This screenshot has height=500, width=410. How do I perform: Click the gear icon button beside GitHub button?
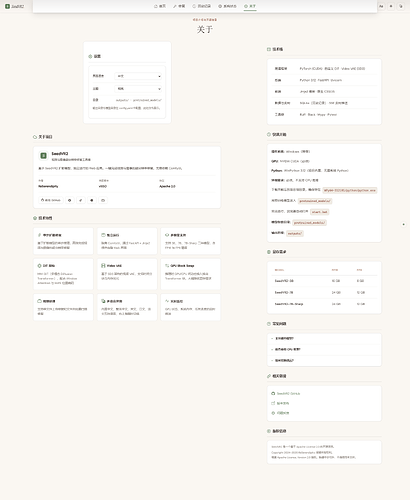(69, 200)
